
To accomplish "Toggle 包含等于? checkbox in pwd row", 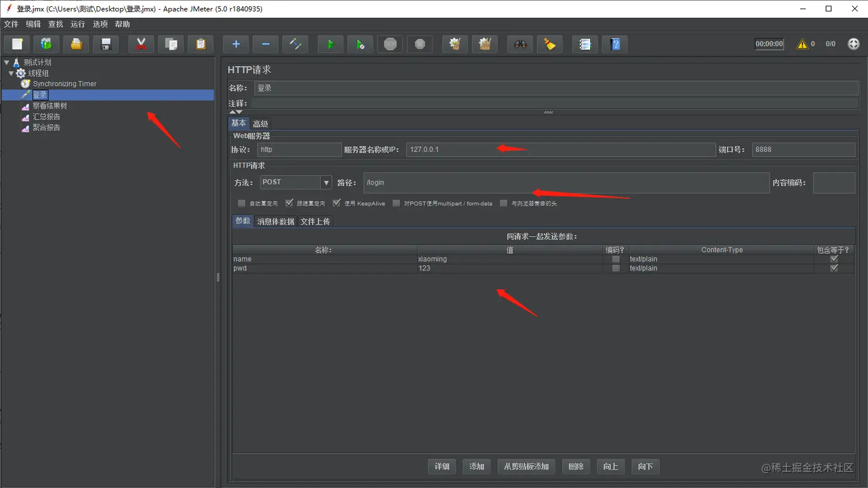I will coord(834,268).
